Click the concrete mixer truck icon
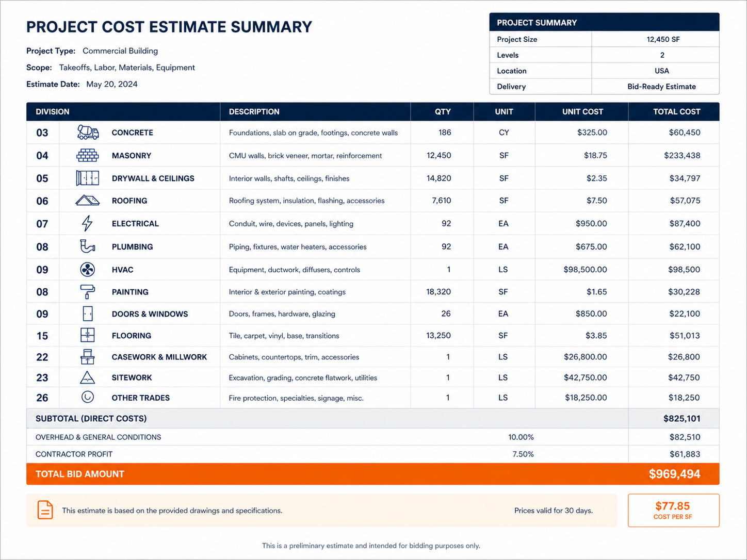 [88, 133]
